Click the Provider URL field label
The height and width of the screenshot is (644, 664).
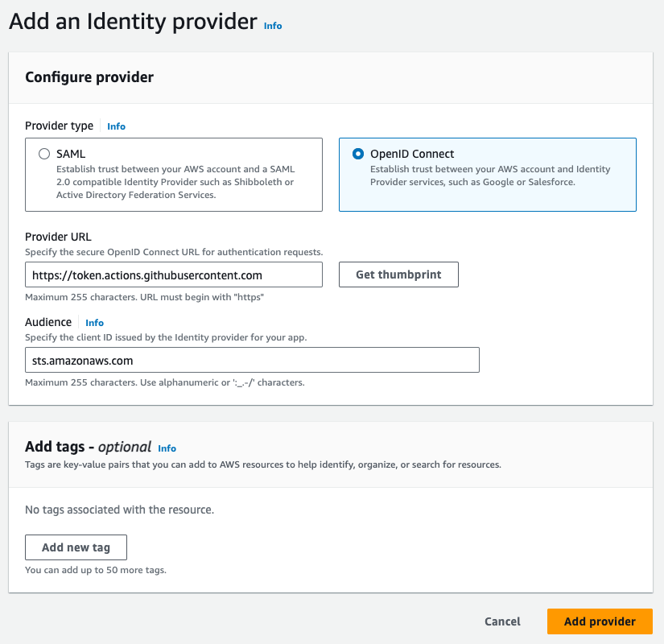pyautogui.click(x=58, y=237)
